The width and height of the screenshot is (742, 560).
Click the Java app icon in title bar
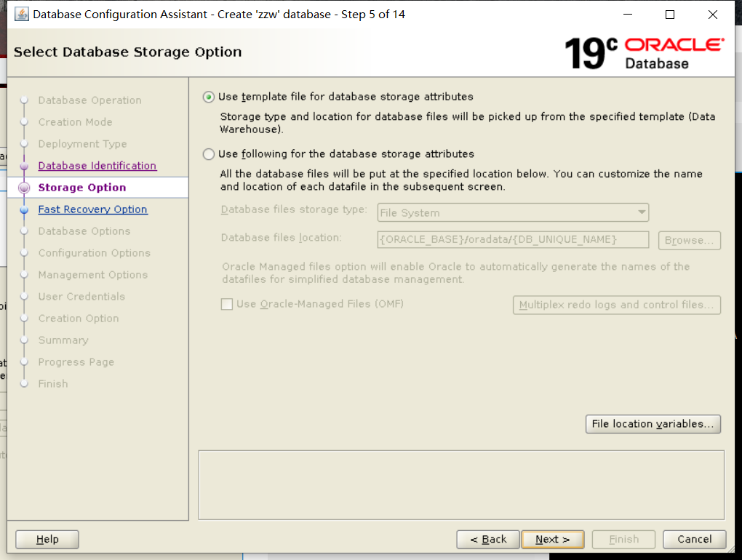[21, 15]
